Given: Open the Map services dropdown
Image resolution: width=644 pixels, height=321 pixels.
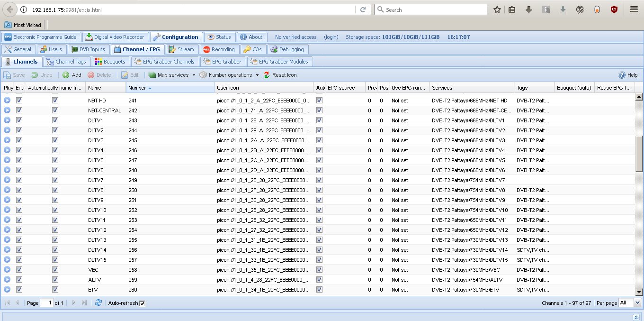Looking at the screenshot, I should tap(171, 75).
